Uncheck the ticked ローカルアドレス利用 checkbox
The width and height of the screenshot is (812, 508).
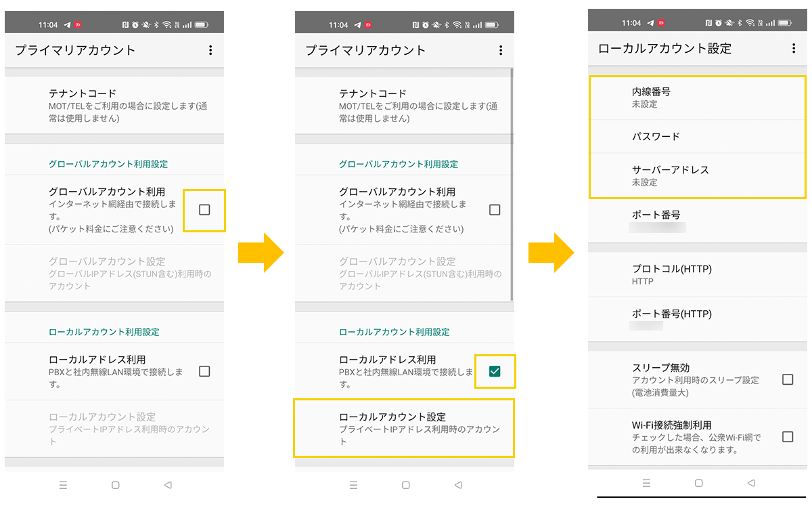click(x=495, y=371)
